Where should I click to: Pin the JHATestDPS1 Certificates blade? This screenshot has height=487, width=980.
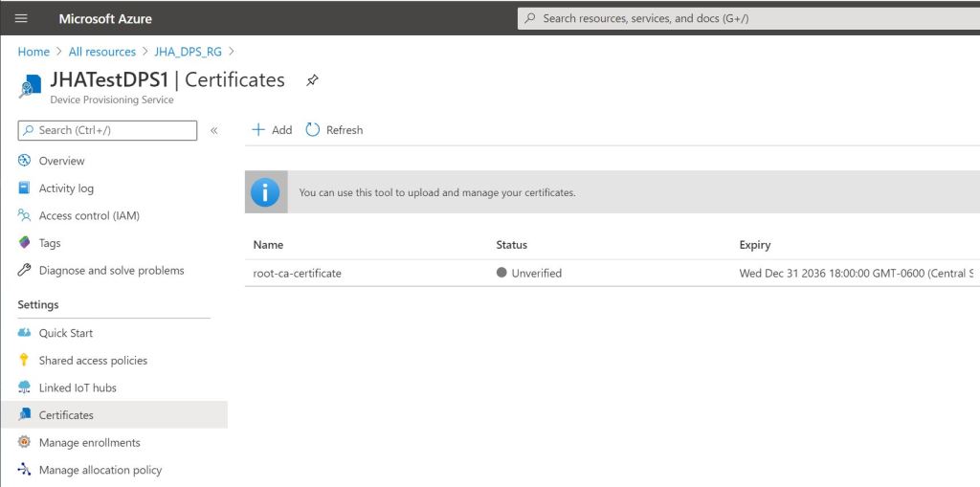312,80
